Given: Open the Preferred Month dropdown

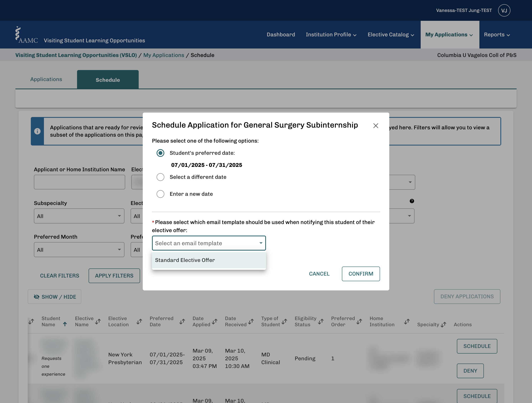Looking at the screenshot, I should [79, 249].
